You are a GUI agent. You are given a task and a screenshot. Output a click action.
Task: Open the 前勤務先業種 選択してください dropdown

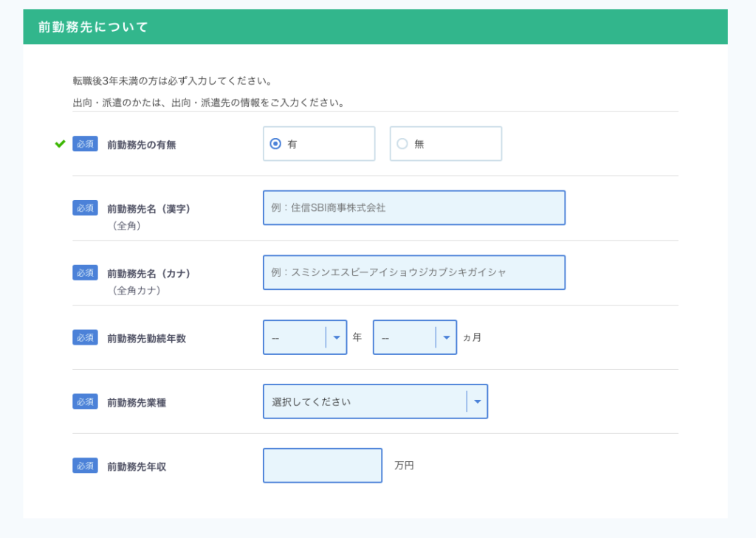pyautogui.click(x=375, y=401)
